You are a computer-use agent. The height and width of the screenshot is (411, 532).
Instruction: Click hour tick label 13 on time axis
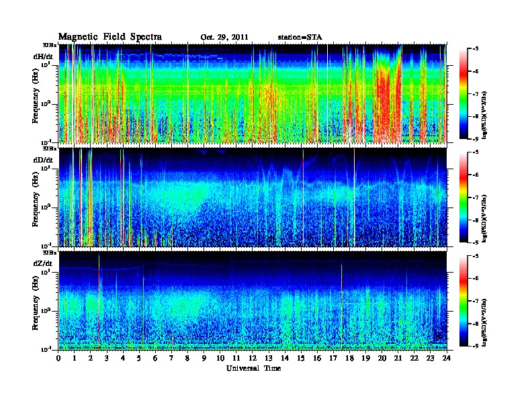pyautogui.click(x=269, y=358)
